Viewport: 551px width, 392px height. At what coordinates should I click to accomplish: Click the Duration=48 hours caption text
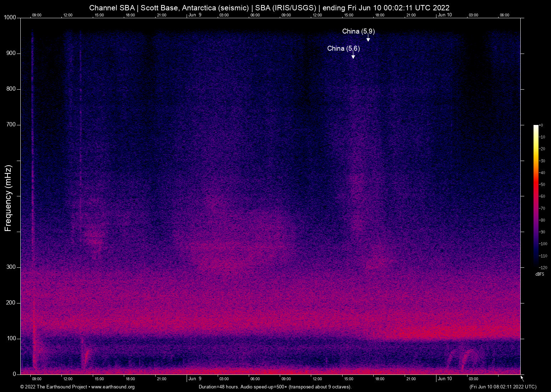(275, 387)
